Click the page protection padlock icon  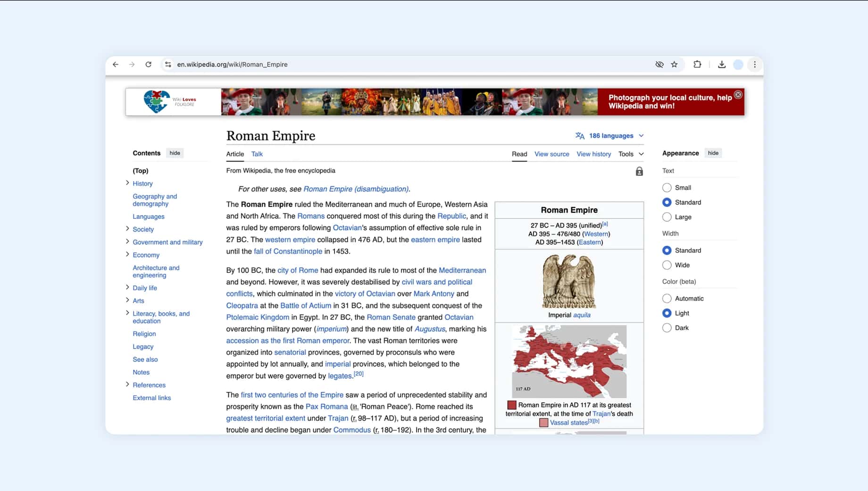click(639, 171)
